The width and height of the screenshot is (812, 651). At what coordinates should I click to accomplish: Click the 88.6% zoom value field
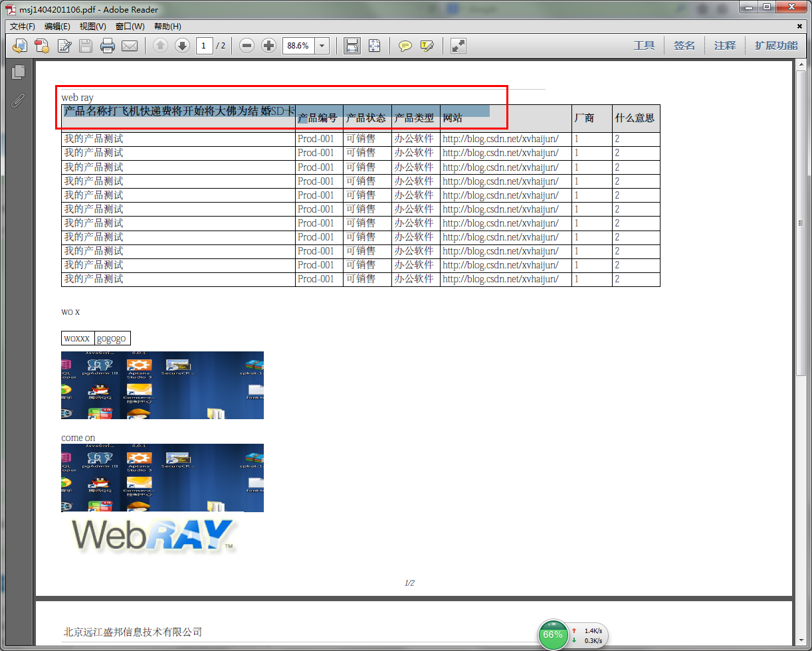(298, 46)
